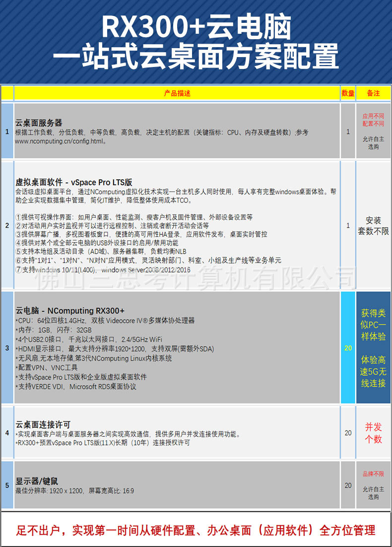Click the '*内存: 1GB, 闪存: 32GB' line
Viewport: 392px width, 547px height.
[54, 330]
